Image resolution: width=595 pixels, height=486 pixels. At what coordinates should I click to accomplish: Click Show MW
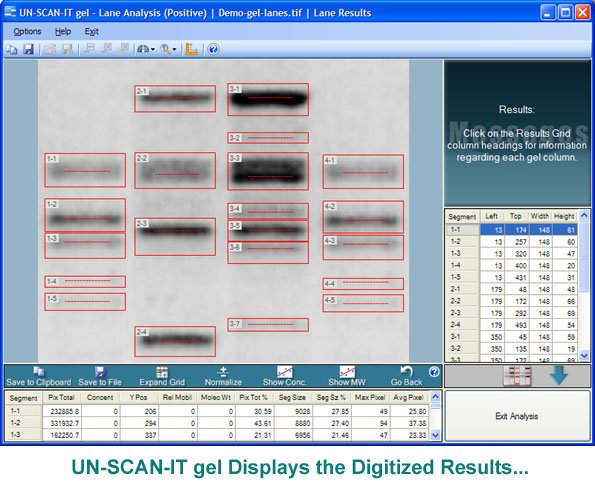347,376
